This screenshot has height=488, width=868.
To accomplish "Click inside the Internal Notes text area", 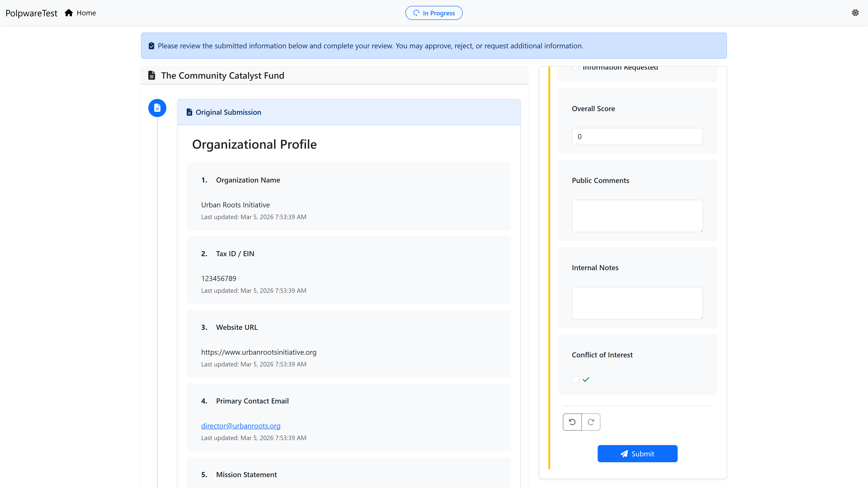I will click(x=637, y=303).
